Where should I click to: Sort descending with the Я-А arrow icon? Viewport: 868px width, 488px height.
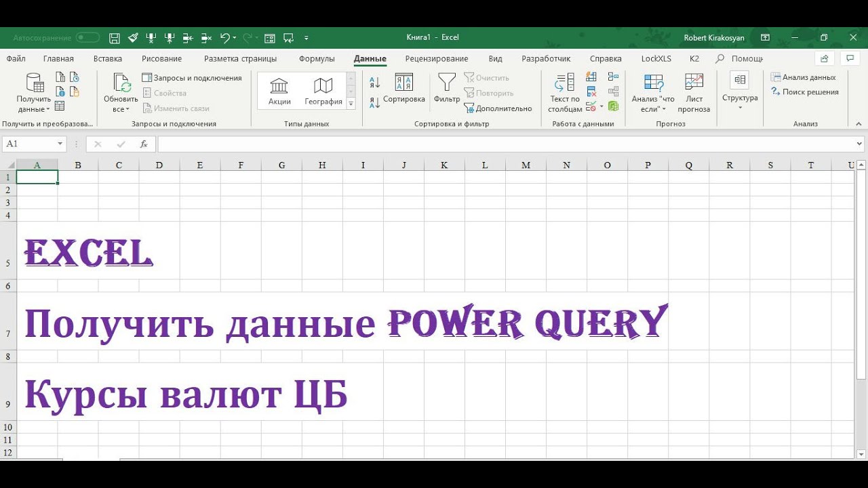(374, 102)
